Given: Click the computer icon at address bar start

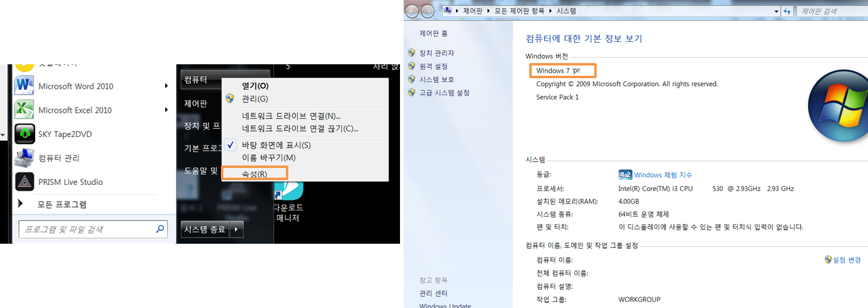Looking at the screenshot, I should tap(447, 10).
